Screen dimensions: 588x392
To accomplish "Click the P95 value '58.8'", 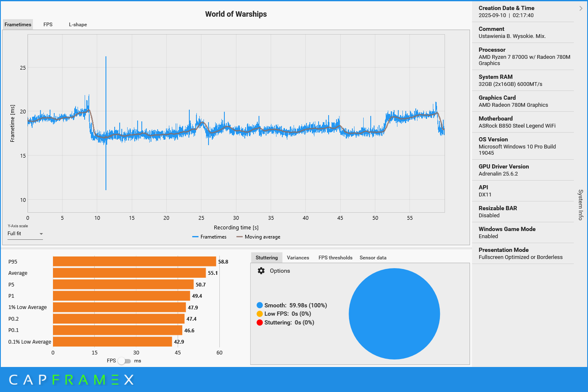I will (x=223, y=262).
